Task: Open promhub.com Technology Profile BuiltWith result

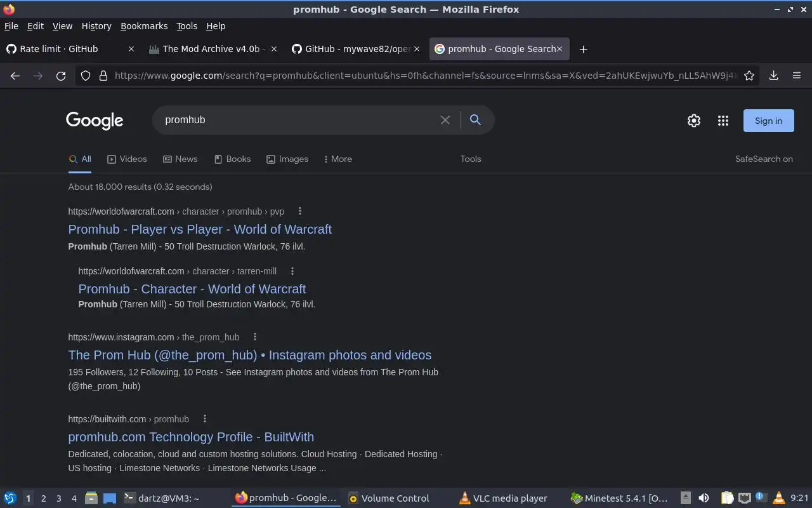Action: (x=191, y=437)
